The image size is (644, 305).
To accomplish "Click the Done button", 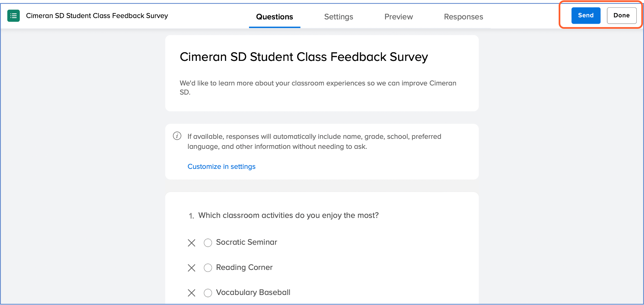I will point(621,15).
